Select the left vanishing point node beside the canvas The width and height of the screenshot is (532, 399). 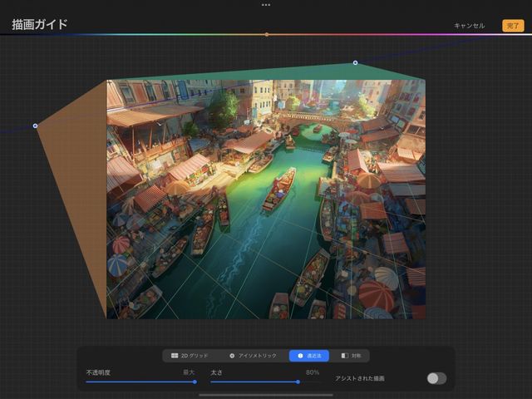[35, 126]
